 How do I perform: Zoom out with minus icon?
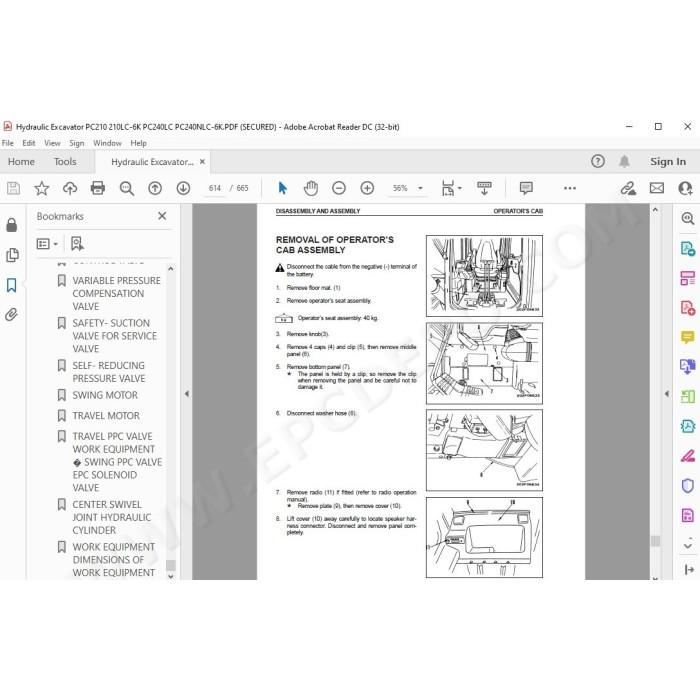click(339, 188)
